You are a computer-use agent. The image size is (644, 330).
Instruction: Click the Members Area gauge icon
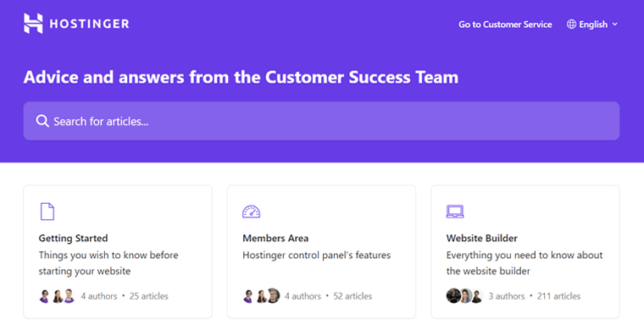point(252,212)
